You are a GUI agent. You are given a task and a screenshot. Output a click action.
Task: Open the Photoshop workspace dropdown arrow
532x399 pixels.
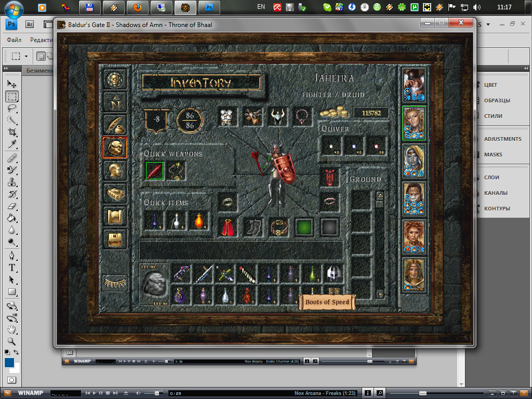pos(488,24)
